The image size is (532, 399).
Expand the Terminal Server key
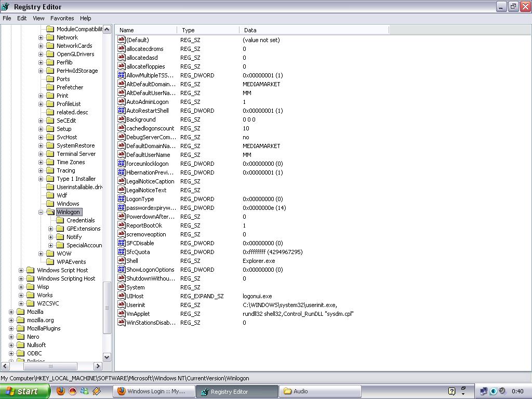[x=41, y=154]
